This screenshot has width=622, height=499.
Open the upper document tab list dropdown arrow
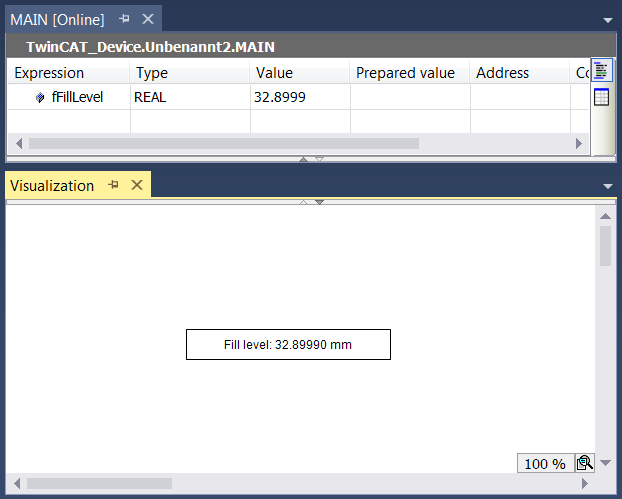tap(608, 20)
